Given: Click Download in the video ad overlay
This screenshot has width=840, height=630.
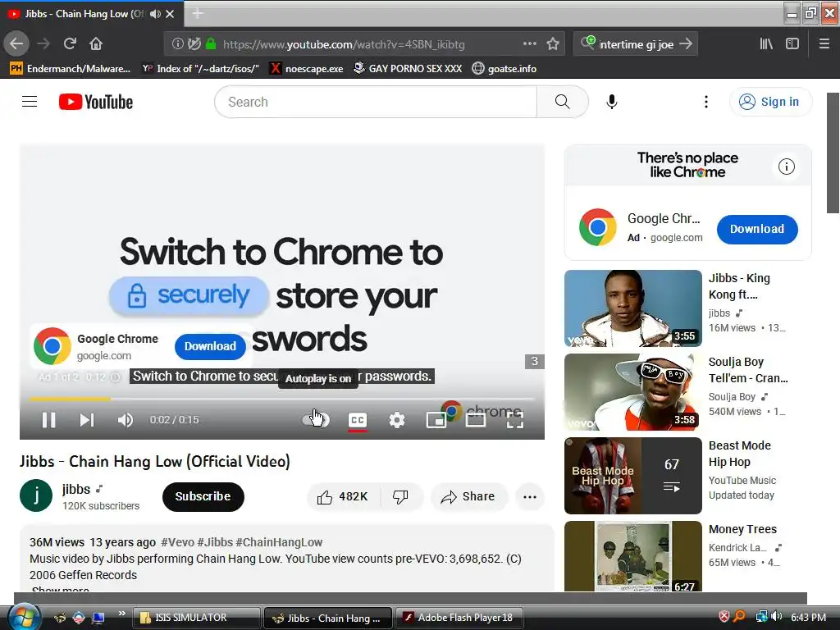Looking at the screenshot, I should tap(210, 347).
